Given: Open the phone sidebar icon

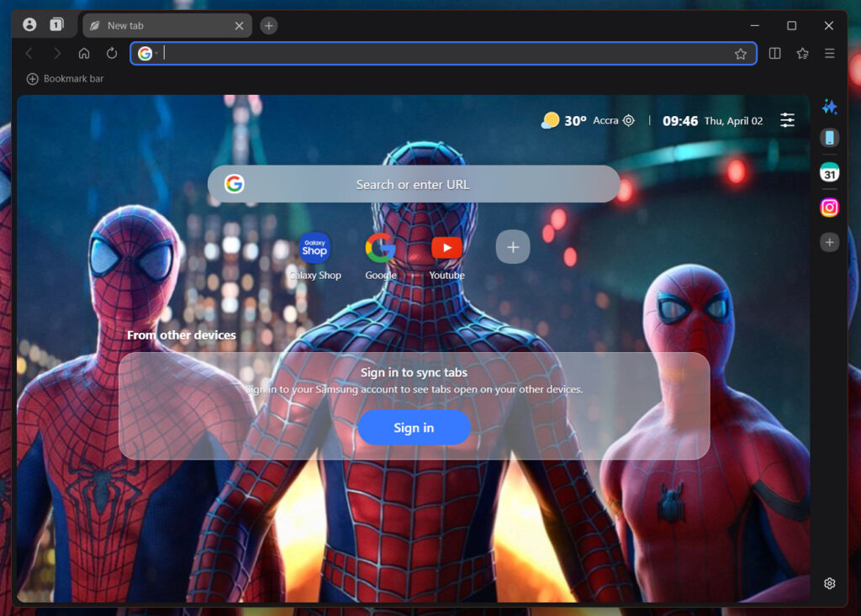Looking at the screenshot, I should click(x=829, y=138).
